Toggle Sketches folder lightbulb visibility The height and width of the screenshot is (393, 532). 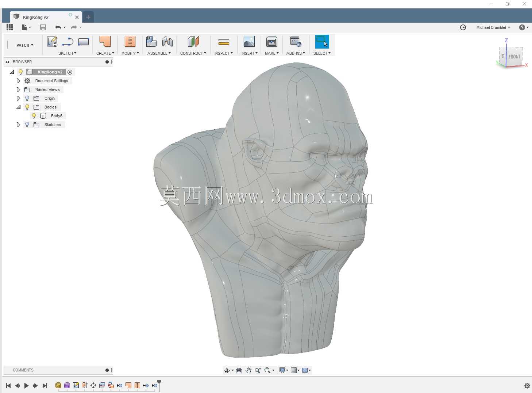[27, 125]
